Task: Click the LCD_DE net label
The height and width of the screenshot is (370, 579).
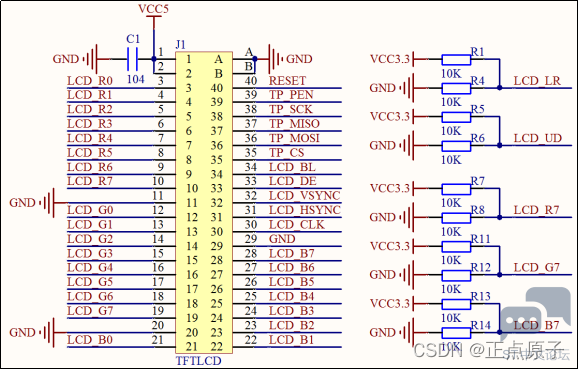Action: [x=292, y=181]
